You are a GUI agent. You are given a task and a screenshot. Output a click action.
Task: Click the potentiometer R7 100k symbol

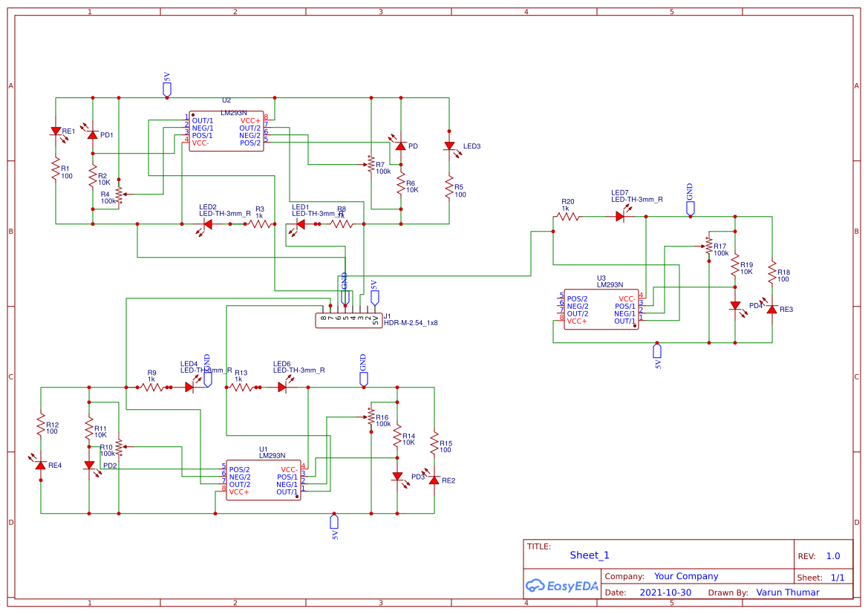coord(370,166)
